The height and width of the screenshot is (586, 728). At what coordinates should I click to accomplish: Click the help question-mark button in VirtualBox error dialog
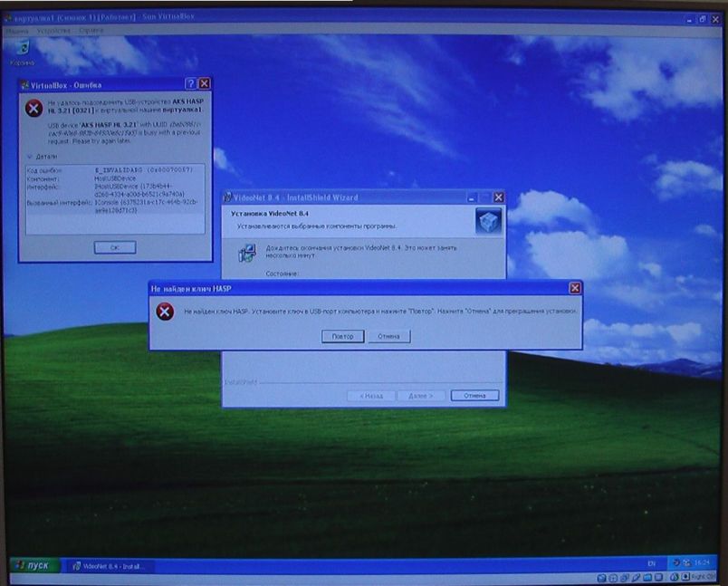pos(190,83)
